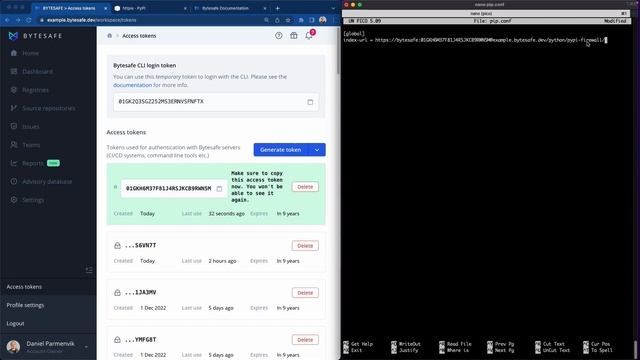Click the Bytesafe logo

(36, 36)
